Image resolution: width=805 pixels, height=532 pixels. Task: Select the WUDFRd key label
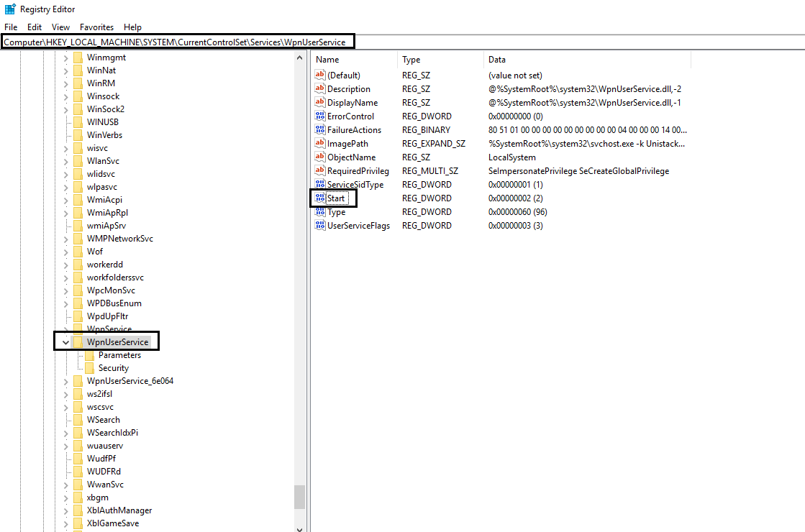[104, 472]
